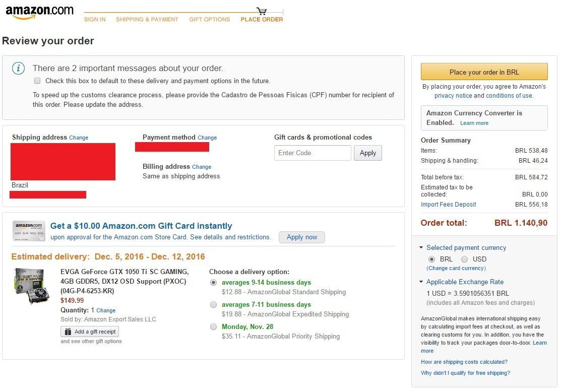Click the PLACE ORDER step label

(x=262, y=19)
